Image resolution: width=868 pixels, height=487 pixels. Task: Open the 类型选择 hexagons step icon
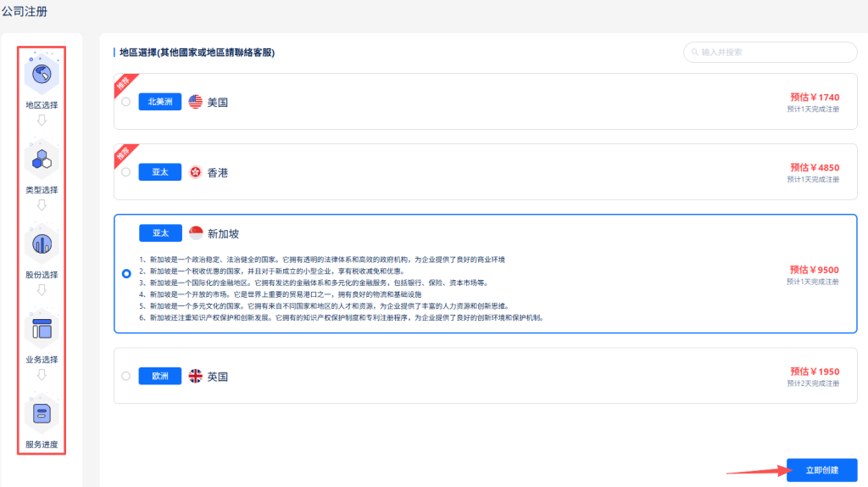click(42, 160)
